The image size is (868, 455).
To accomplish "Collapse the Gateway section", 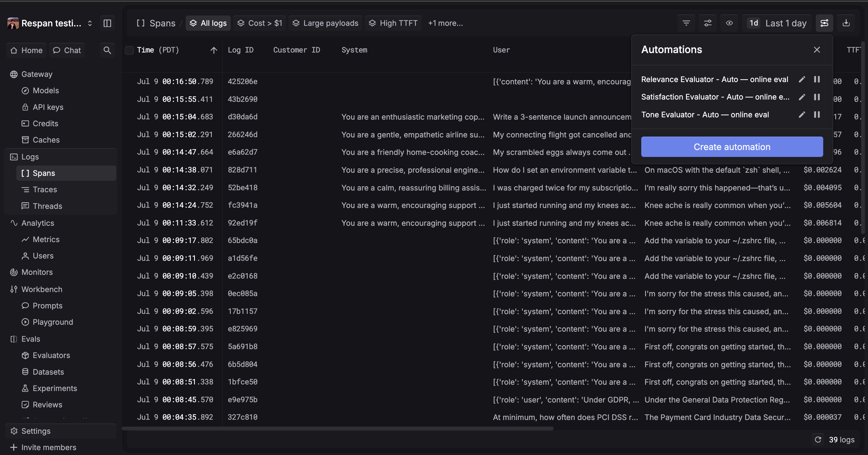I will point(37,74).
